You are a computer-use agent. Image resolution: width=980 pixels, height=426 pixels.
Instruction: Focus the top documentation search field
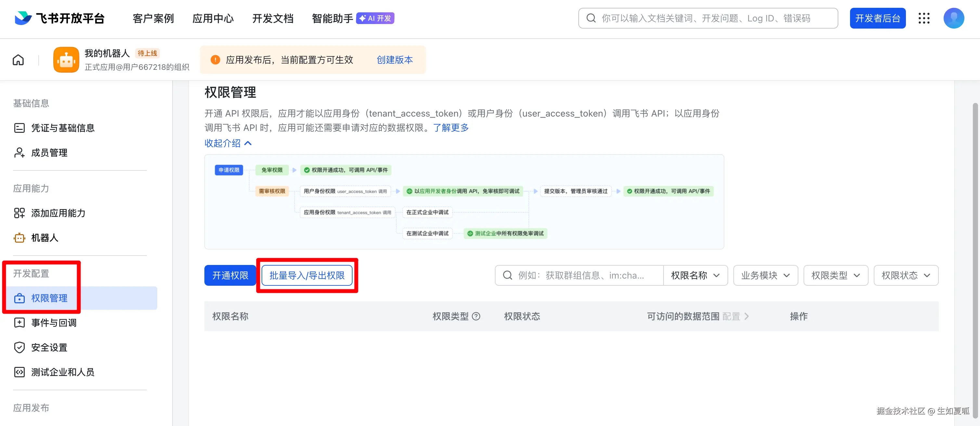point(708,18)
